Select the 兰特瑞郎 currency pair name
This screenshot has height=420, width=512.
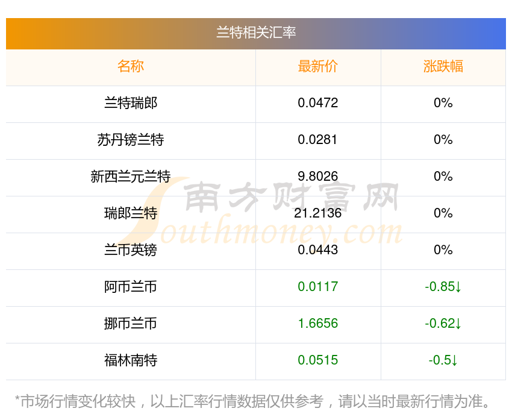tap(131, 103)
